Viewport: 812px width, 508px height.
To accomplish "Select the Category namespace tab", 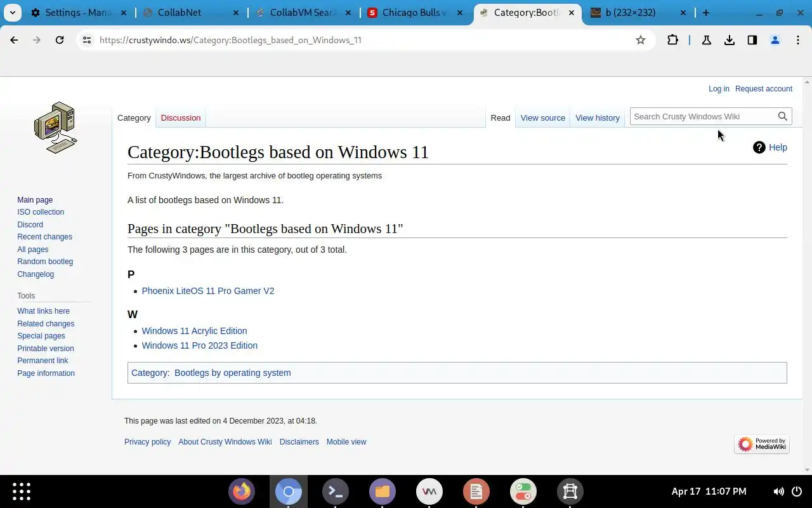I will (134, 117).
